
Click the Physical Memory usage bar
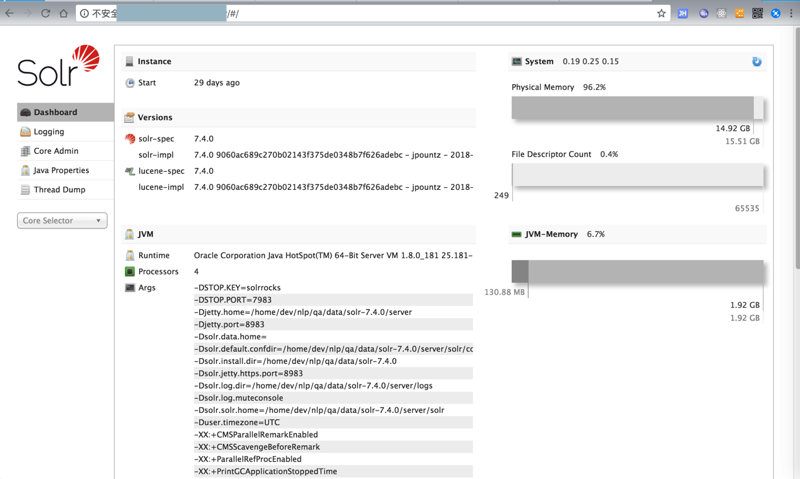[x=637, y=108]
